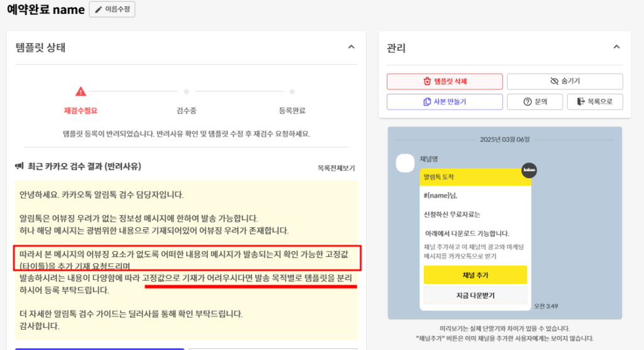644x350 pixels.
Task: Select the 등록완료 step label
Action: click(292, 111)
